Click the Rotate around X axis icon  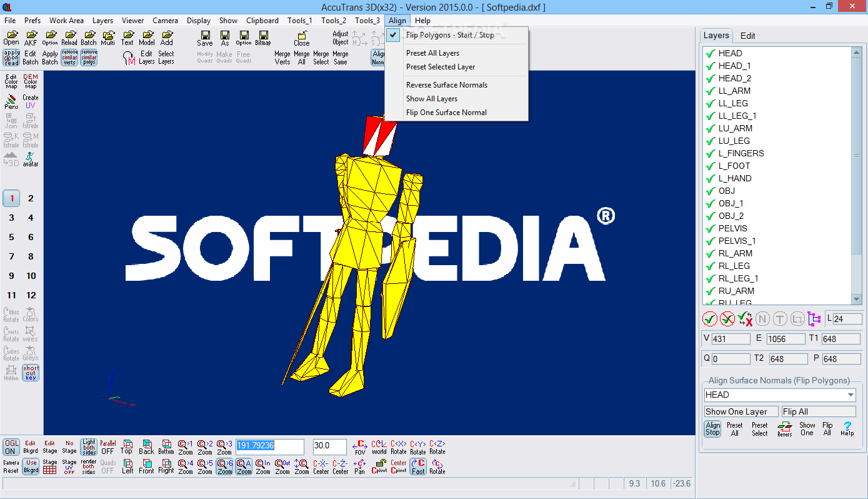[x=399, y=446]
